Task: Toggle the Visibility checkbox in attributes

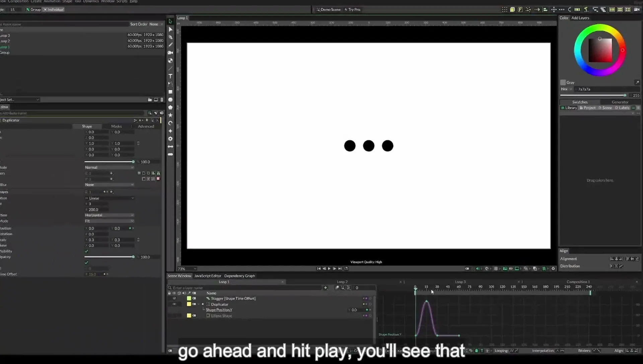Action: (x=86, y=251)
